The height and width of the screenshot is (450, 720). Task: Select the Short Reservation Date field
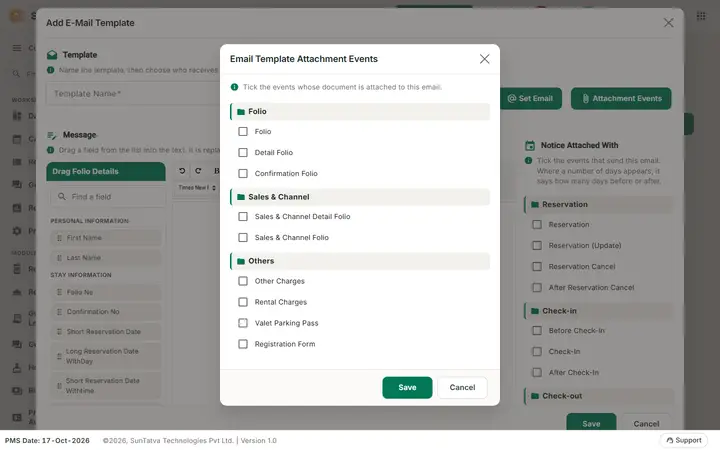coord(106,332)
